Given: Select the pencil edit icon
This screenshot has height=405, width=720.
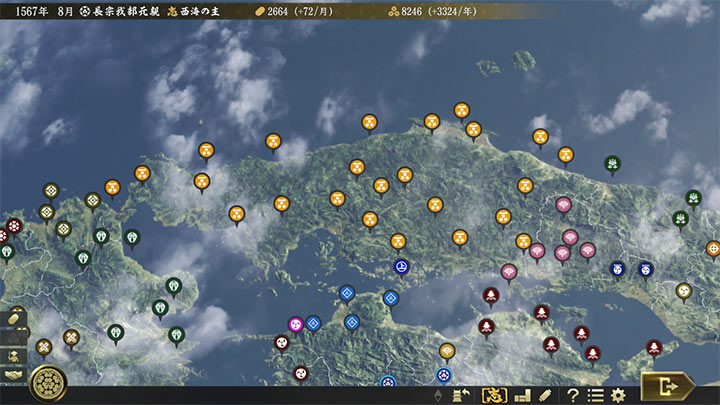Looking at the screenshot, I should (x=545, y=395).
